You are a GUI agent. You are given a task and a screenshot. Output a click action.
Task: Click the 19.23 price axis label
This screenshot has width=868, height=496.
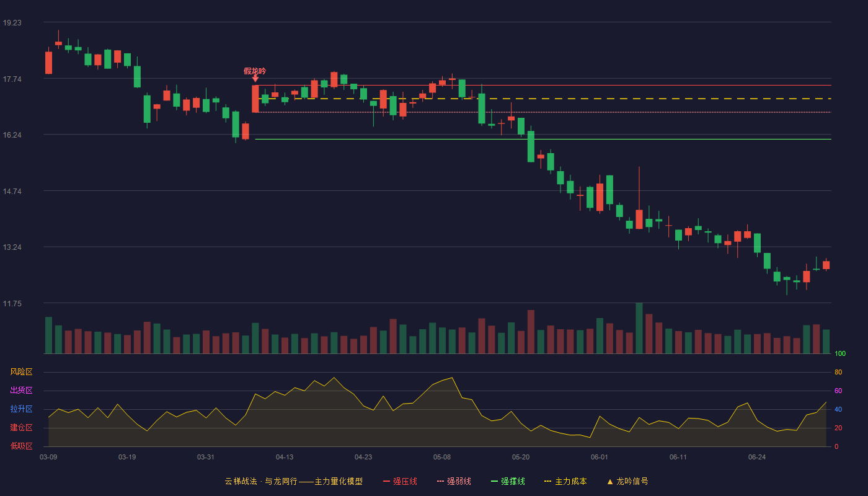click(x=12, y=22)
